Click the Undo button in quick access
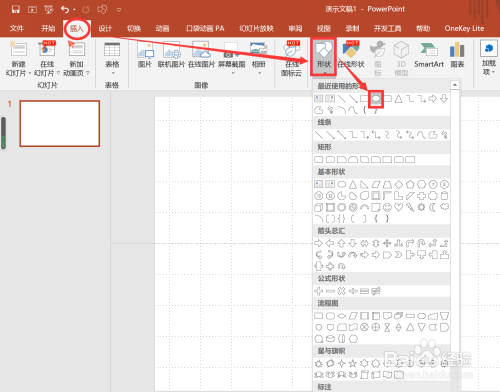 (65, 10)
